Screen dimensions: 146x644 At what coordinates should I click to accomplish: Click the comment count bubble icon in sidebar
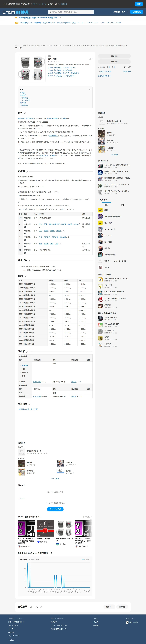click(107, 67)
